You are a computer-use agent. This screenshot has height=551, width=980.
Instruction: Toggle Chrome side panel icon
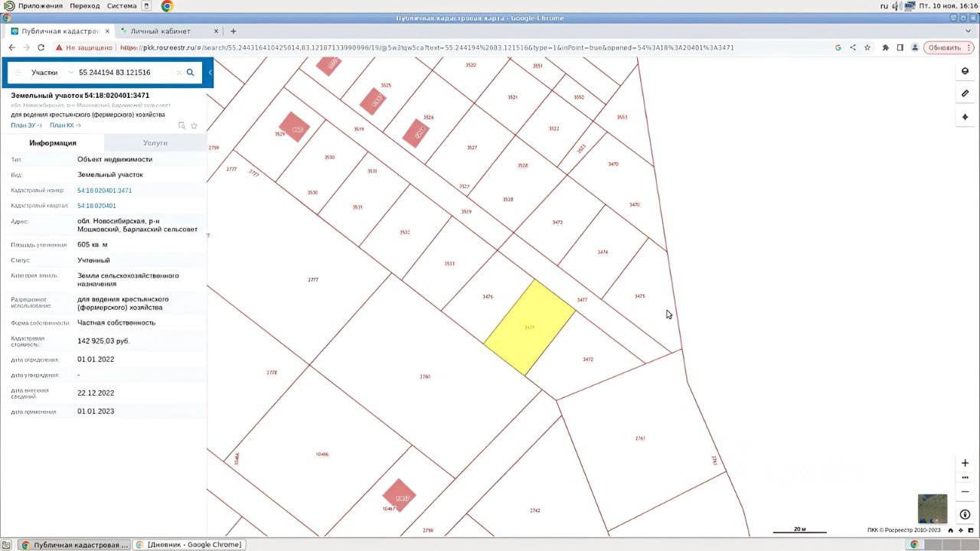click(900, 47)
